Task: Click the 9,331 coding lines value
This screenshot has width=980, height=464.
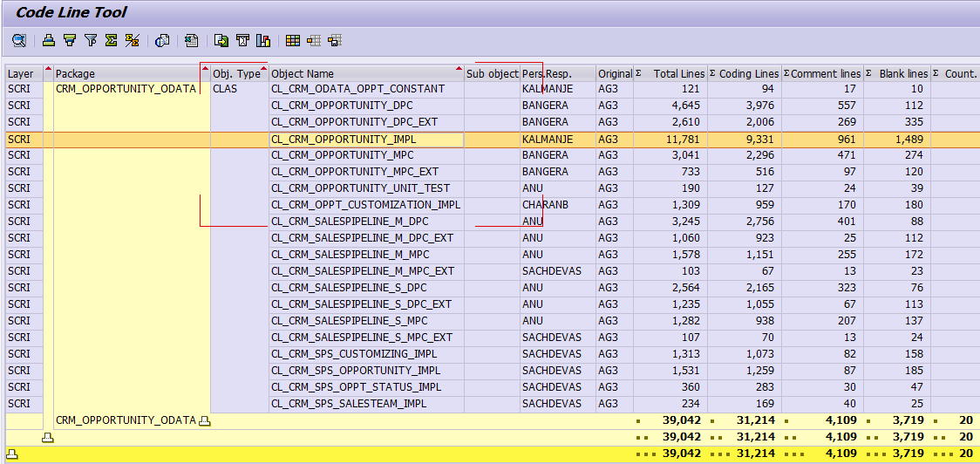Action: 760,140
